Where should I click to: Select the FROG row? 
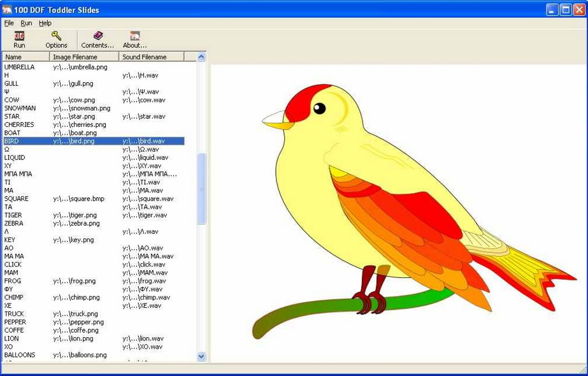tap(94, 281)
